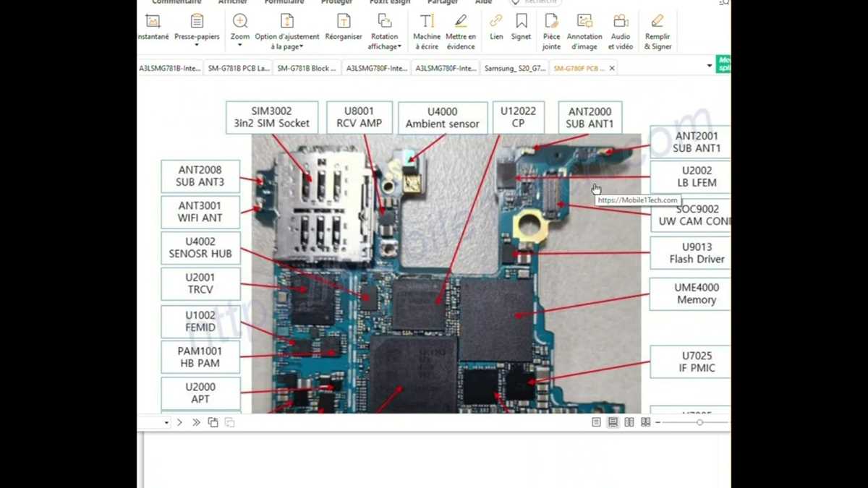
Task: Open the Rotation affichage tool
Action: click(x=384, y=32)
